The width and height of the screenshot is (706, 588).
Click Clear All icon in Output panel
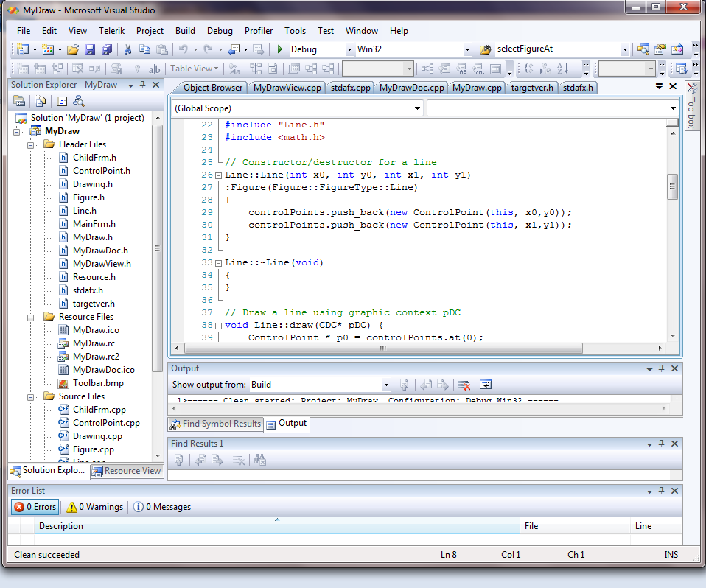point(464,385)
